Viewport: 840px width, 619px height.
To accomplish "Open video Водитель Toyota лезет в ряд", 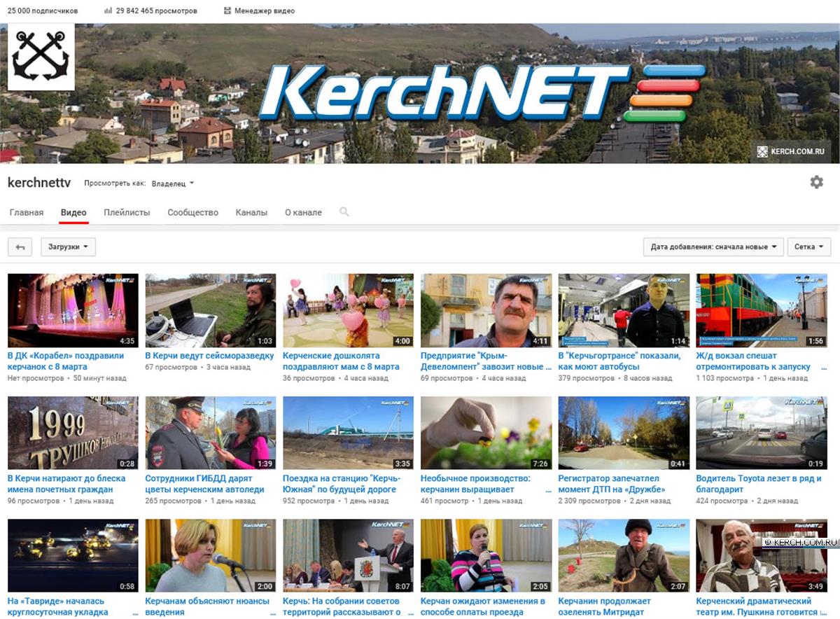I will tap(759, 484).
